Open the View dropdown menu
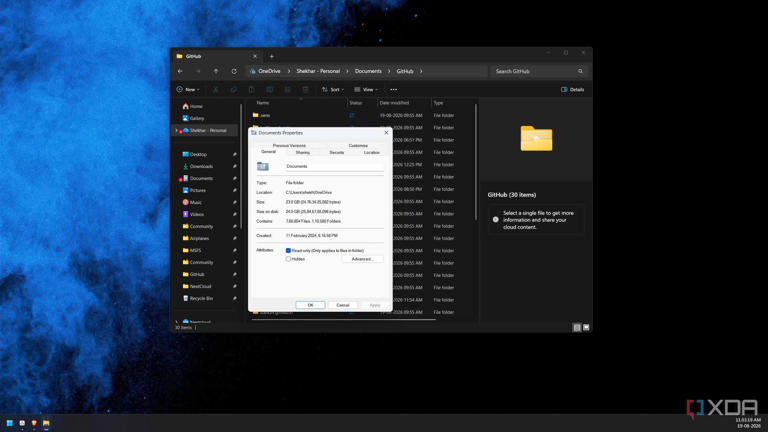This screenshot has width=768, height=432. pos(366,90)
